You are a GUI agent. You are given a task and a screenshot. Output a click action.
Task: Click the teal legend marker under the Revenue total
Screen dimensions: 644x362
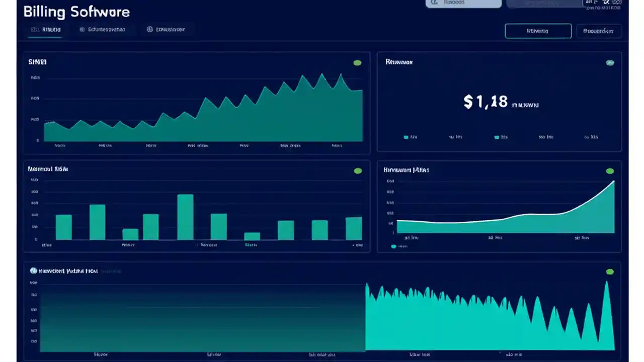click(x=406, y=137)
